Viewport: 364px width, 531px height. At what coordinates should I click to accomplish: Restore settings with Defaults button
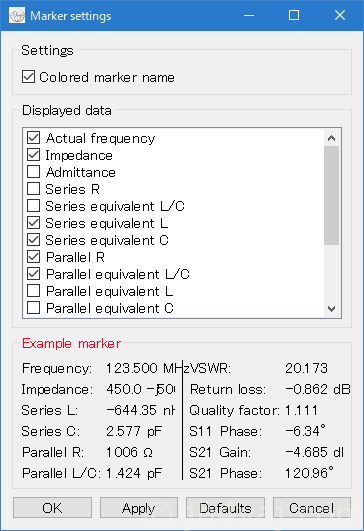point(226,508)
